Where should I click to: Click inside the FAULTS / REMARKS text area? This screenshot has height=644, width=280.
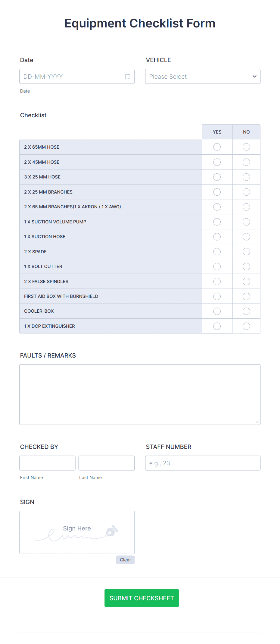click(140, 393)
